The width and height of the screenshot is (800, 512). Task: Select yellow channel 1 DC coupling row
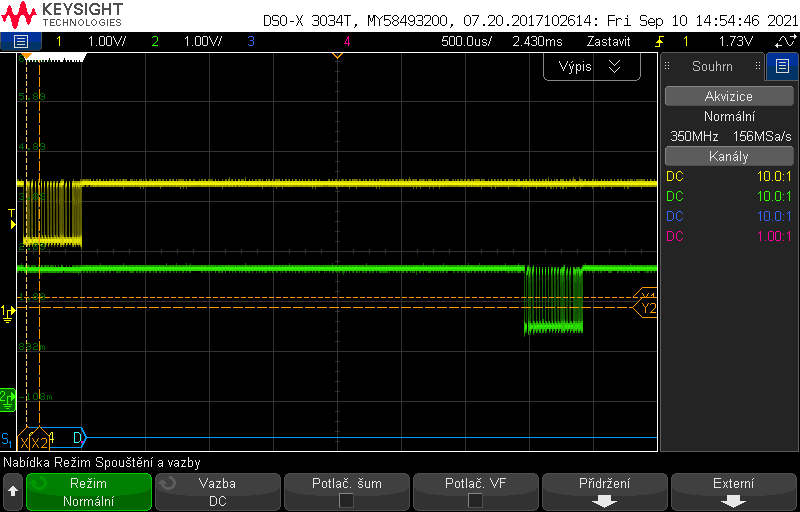point(729,176)
